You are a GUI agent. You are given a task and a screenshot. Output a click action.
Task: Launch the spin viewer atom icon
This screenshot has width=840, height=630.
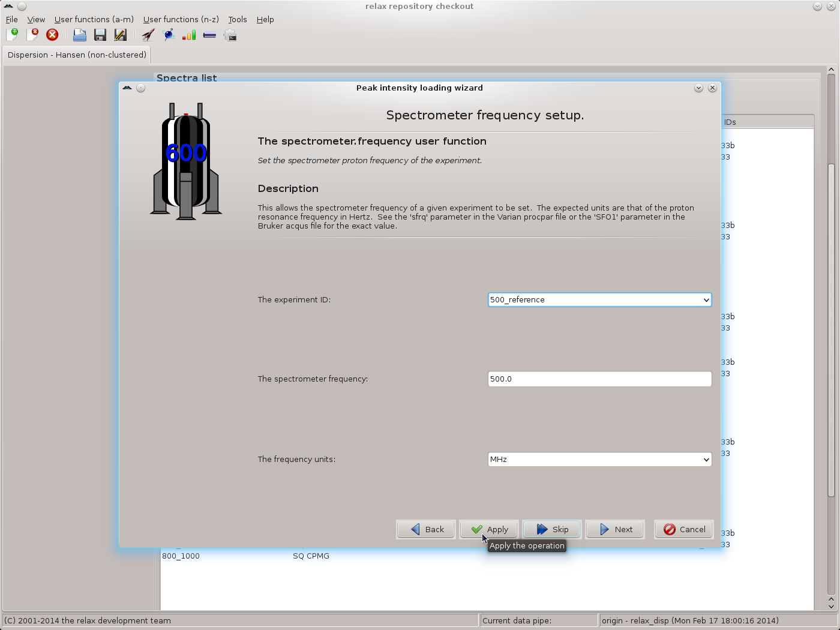(169, 35)
